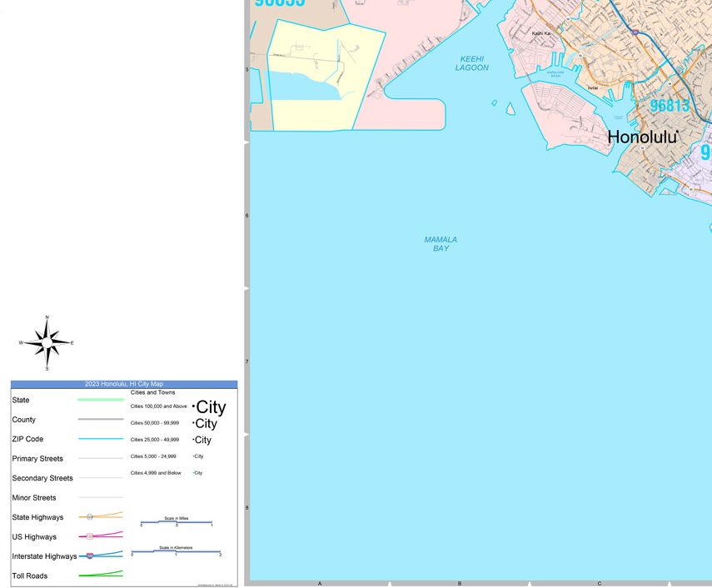Click the Honolulu city dot marker
The width and height of the screenshot is (712, 588).
[x=679, y=132]
